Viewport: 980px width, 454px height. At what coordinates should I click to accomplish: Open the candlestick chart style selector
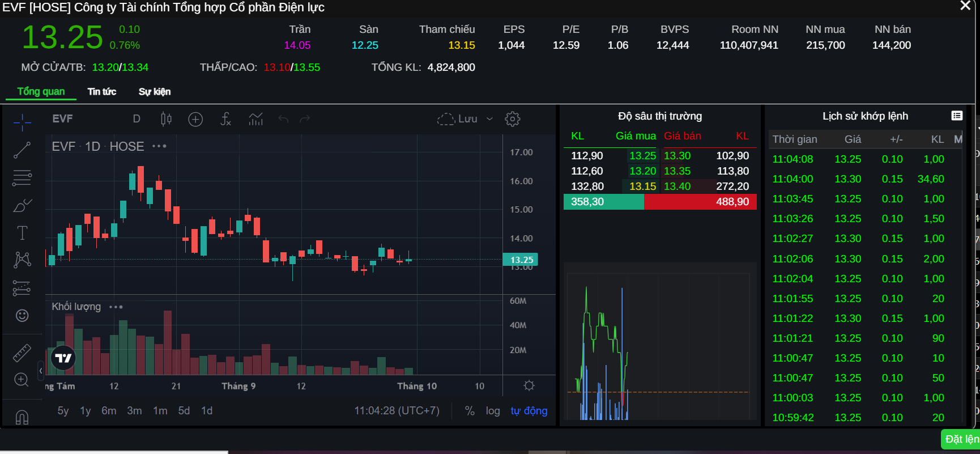(166, 119)
